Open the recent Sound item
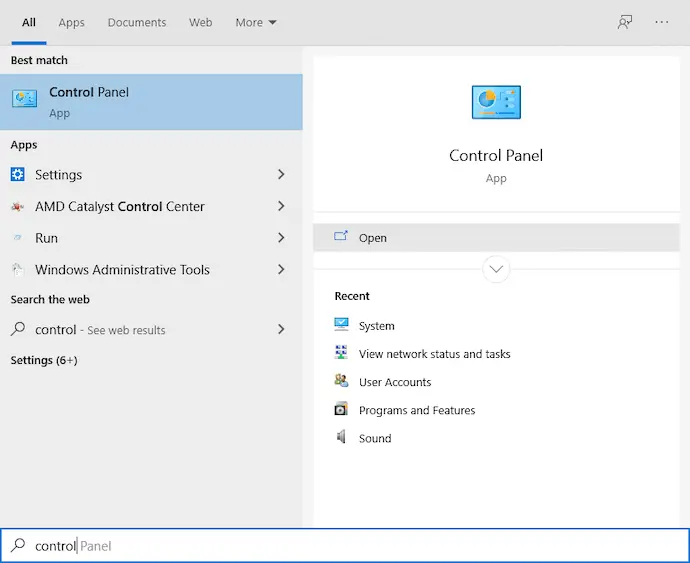This screenshot has height=563, width=690. click(x=375, y=438)
